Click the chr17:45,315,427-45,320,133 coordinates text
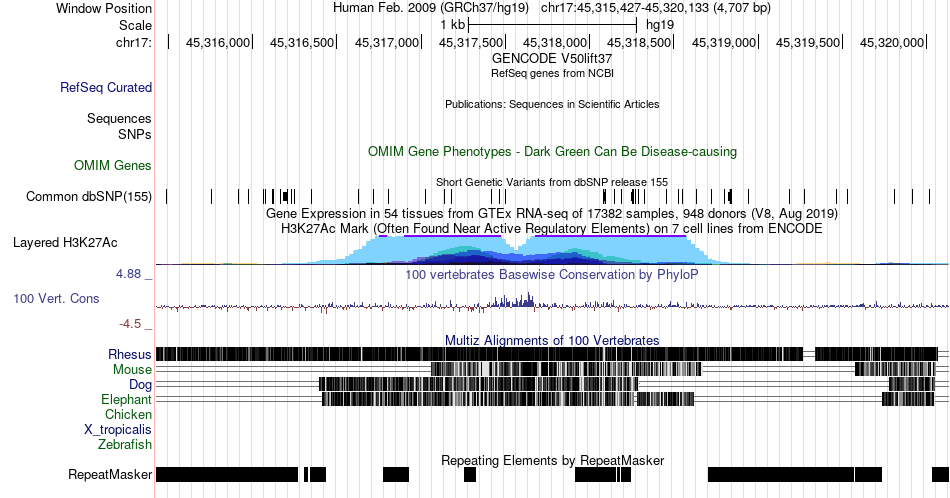 656,8
